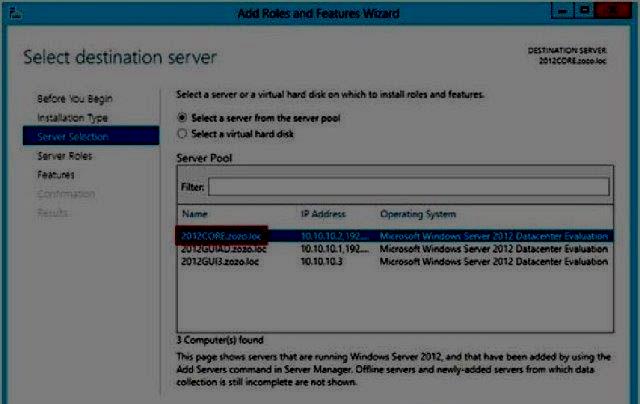Select server 2012GUIAD.zozo.loc
The width and height of the screenshot is (640, 404).
pyautogui.click(x=224, y=249)
